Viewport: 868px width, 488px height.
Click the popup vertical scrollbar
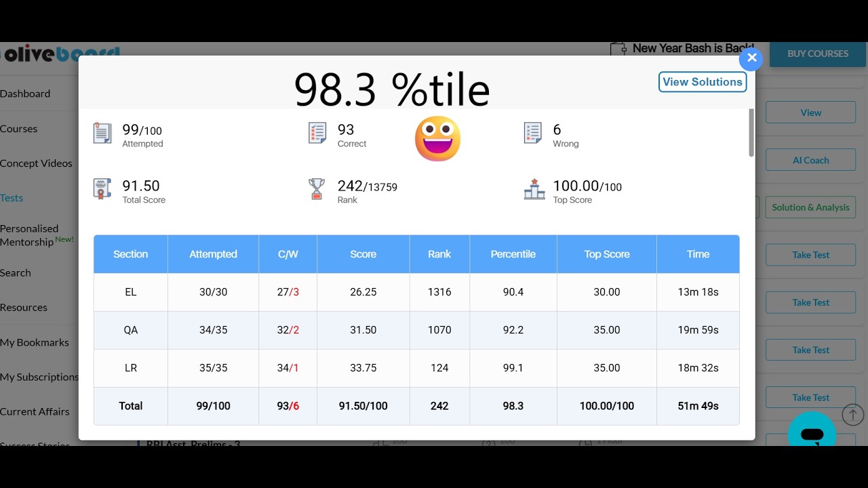pos(751,133)
